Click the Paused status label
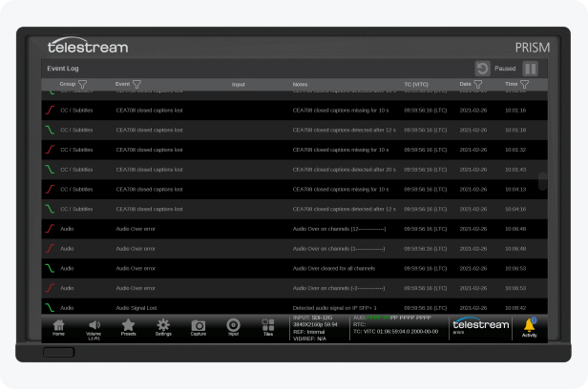 505,69
